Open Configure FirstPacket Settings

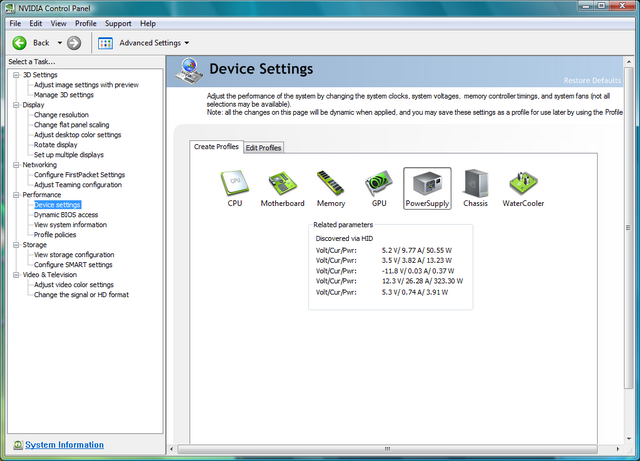[79, 175]
